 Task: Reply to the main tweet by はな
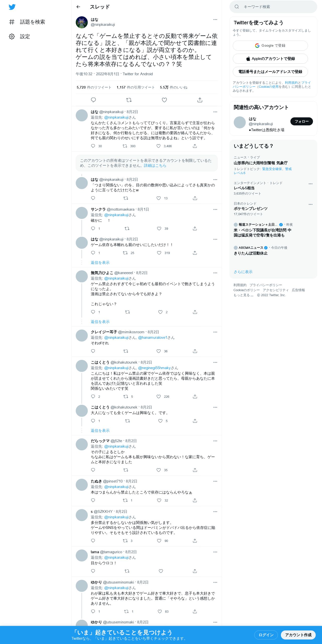93,100
